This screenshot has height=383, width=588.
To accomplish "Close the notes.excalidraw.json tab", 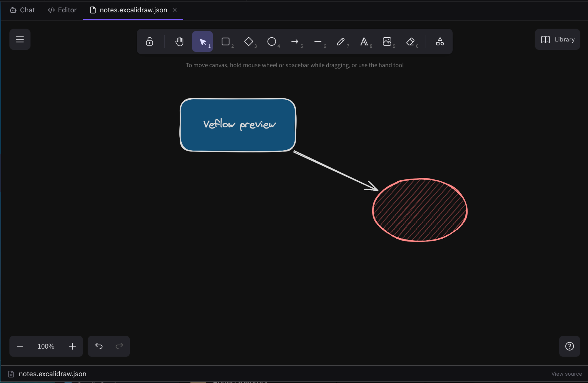I will [x=175, y=10].
